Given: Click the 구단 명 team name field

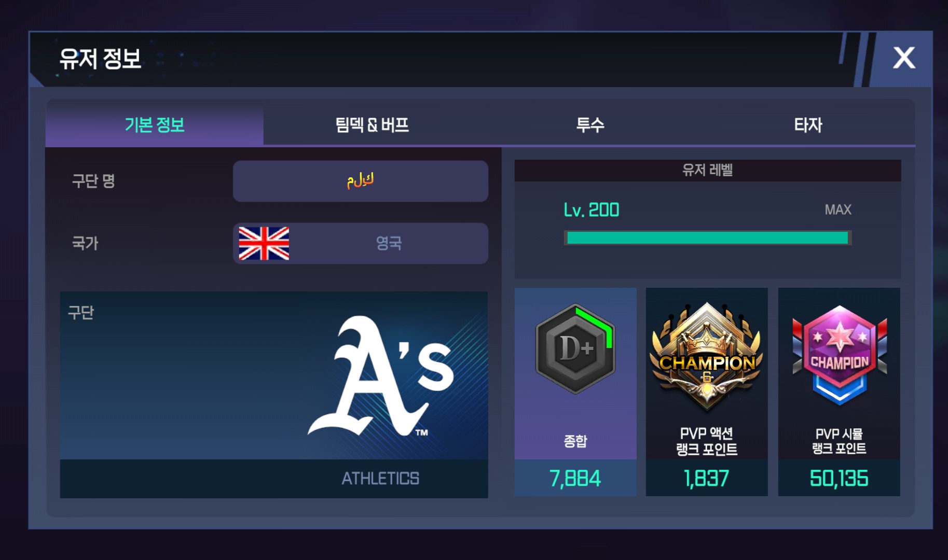Looking at the screenshot, I should click(x=360, y=181).
